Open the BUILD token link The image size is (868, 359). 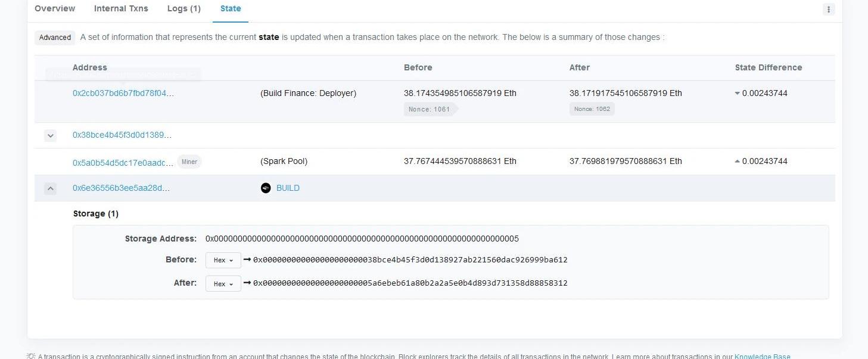(x=288, y=188)
